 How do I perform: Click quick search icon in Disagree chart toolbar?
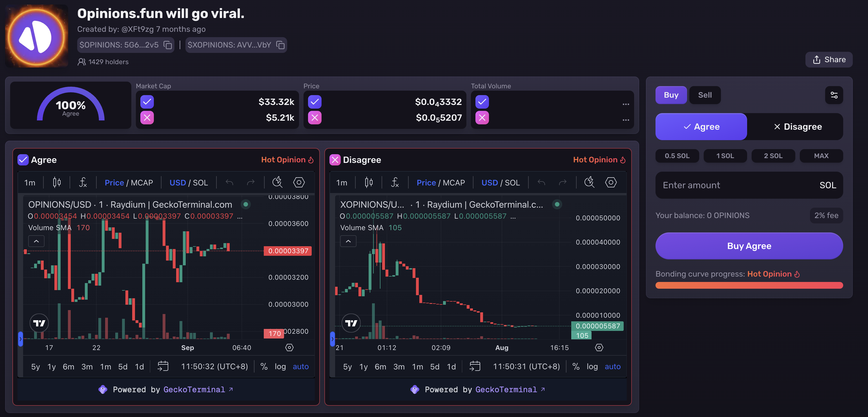(x=589, y=182)
